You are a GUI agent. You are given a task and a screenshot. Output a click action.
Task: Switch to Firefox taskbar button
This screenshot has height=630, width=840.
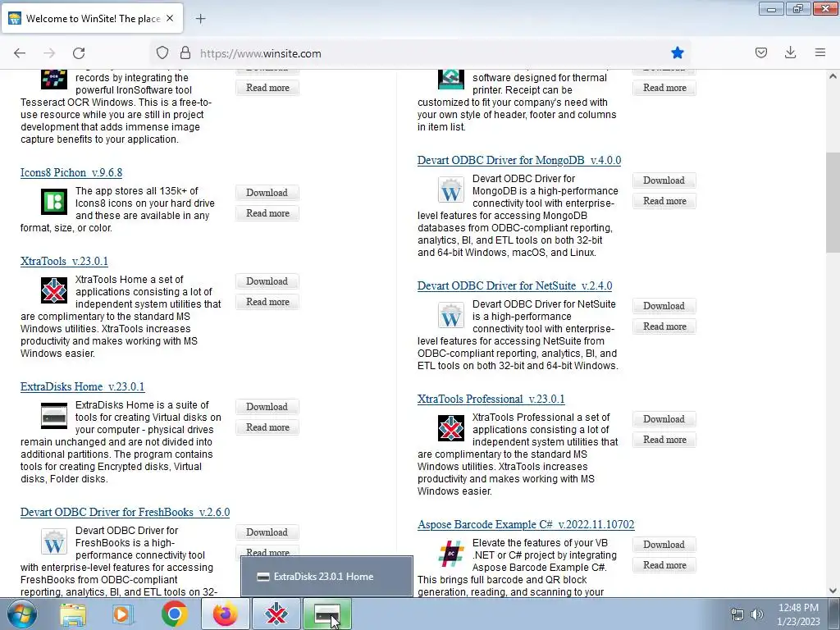tap(225, 614)
